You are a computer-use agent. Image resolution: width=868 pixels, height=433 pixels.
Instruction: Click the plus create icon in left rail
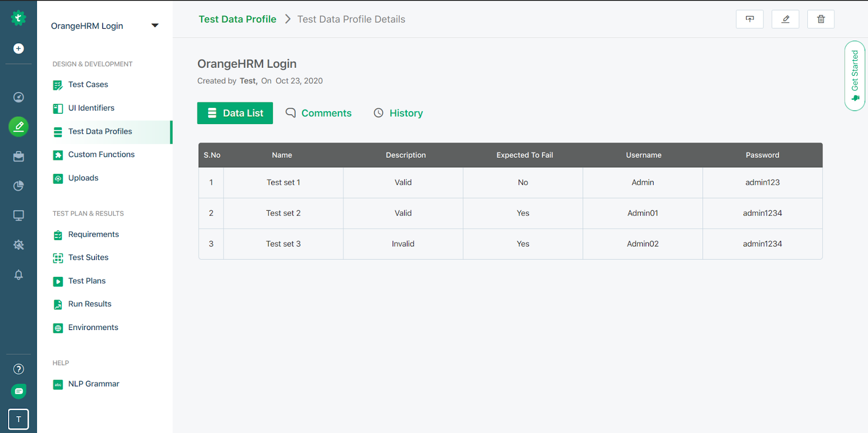[18, 49]
